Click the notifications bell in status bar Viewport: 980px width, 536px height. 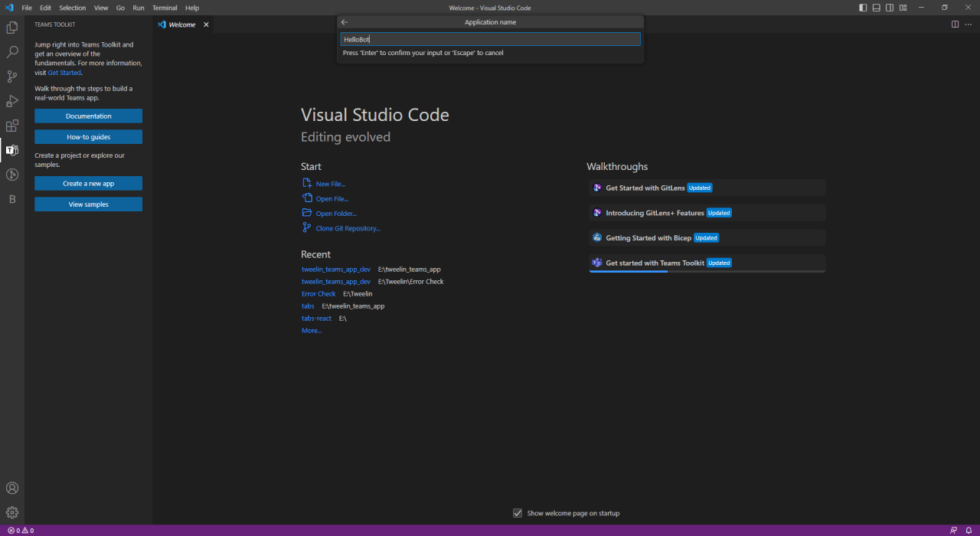tap(968, 530)
